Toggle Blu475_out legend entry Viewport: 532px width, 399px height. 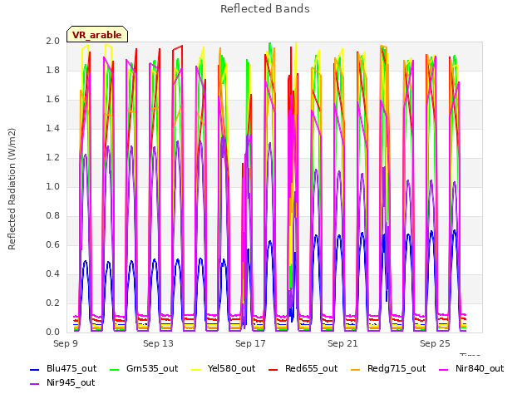pyautogui.click(x=63, y=369)
